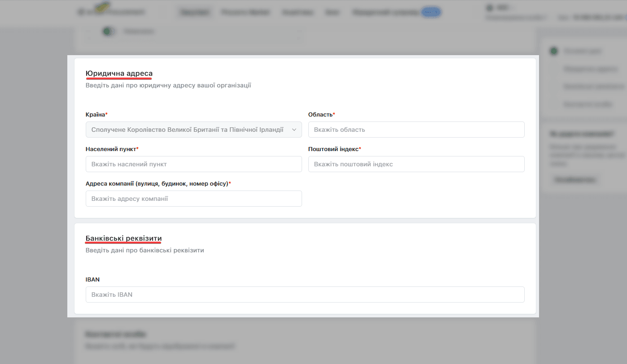This screenshot has height=364, width=627.
Task: Click the green step indicator in the sidebar
Action: [x=554, y=51]
